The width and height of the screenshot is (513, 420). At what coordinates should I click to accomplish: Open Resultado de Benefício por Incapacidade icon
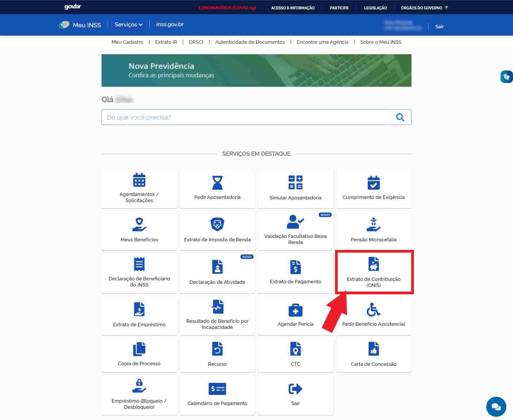click(x=217, y=306)
